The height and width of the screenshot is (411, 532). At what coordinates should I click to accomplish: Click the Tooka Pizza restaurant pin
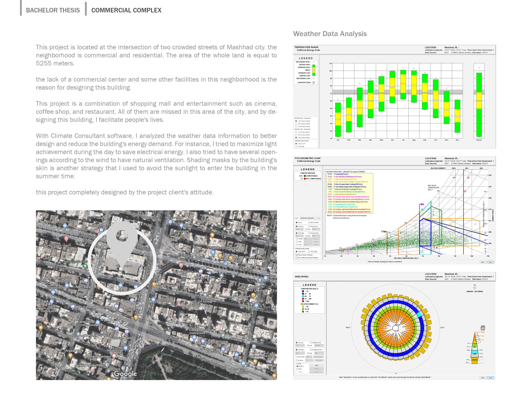coord(136,318)
